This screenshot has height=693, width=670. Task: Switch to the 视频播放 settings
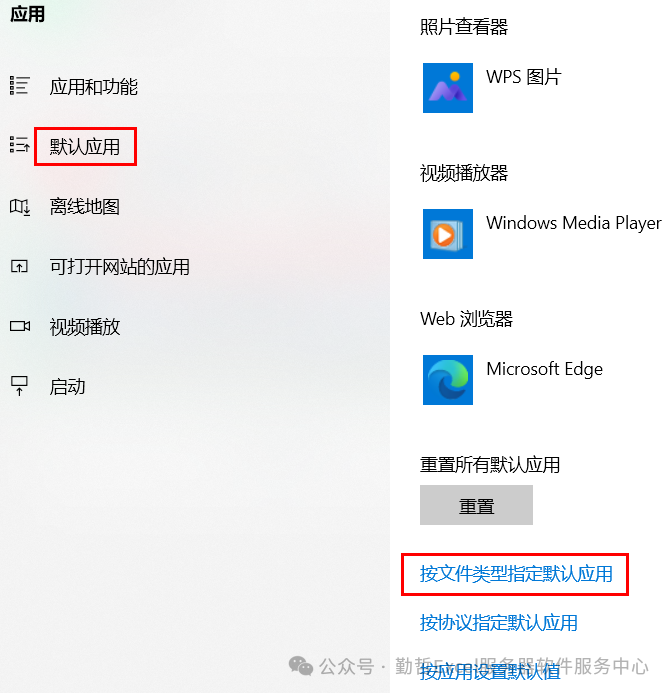click(x=84, y=327)
